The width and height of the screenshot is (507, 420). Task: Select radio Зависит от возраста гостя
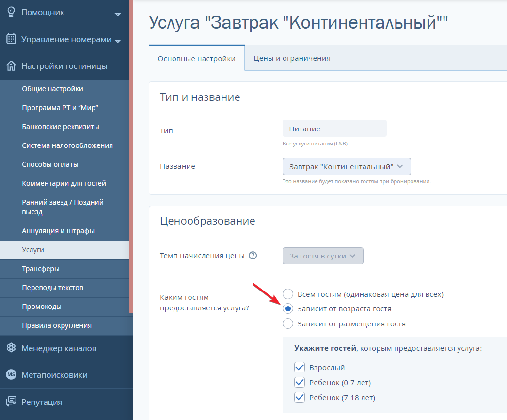click(x=288, y=308)
